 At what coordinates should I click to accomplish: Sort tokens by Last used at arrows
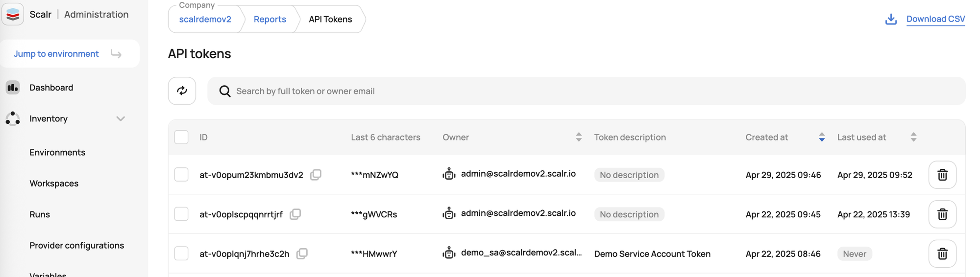point(913,137)
